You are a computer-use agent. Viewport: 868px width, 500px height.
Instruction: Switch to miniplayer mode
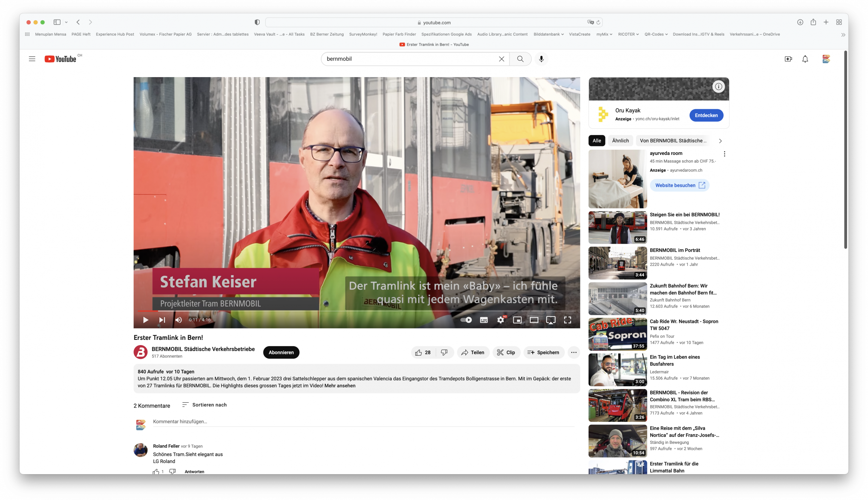[517, 320]
